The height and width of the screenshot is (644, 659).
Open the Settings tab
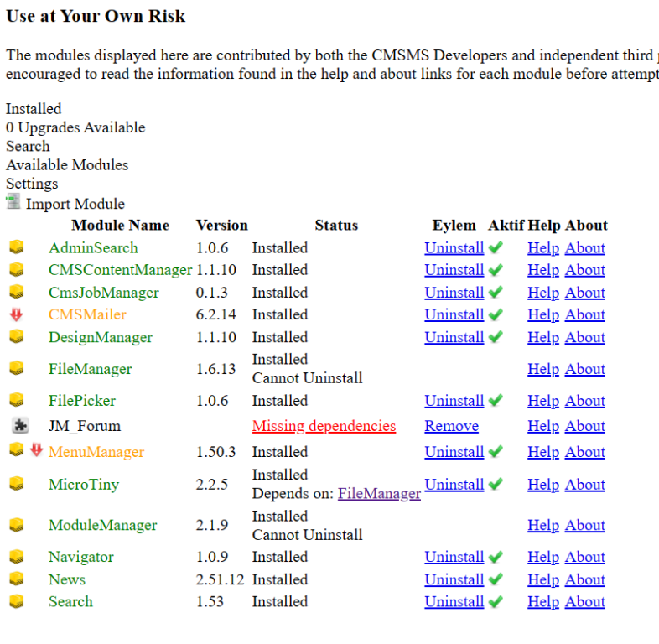click(x=32, y=183)
